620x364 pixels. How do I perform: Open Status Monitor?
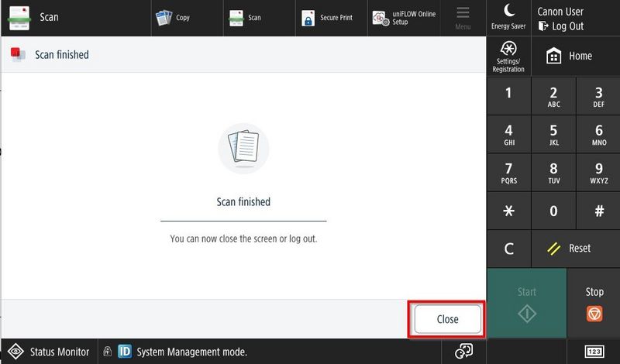[x=50, y=352]
